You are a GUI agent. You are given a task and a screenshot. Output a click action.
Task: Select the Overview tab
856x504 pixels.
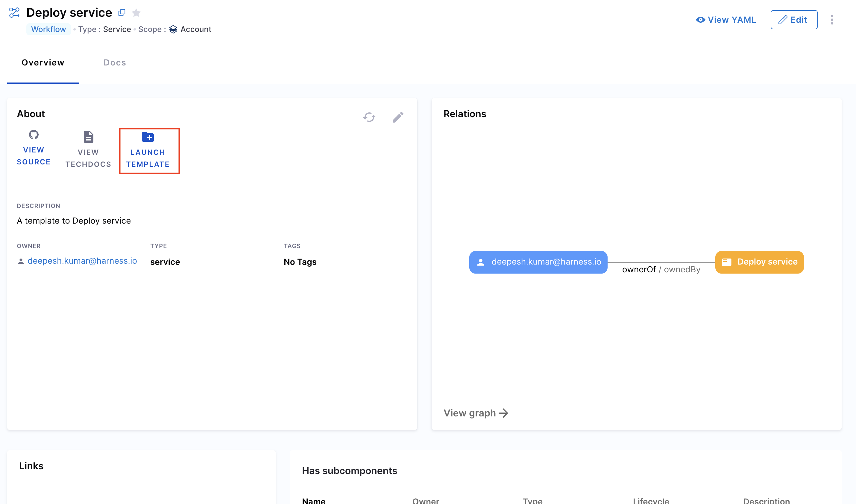(43, 62)
